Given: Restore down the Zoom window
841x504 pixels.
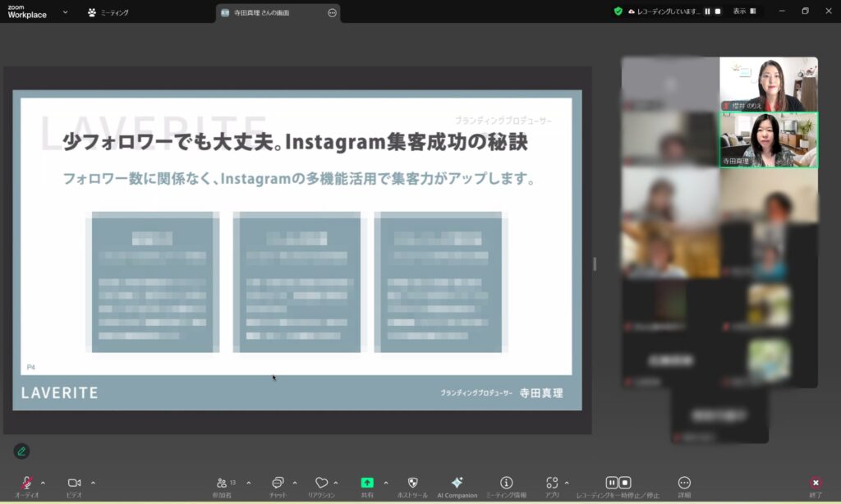Looking at the screenshot, I should pyautogui.click(x=805, y=11).
